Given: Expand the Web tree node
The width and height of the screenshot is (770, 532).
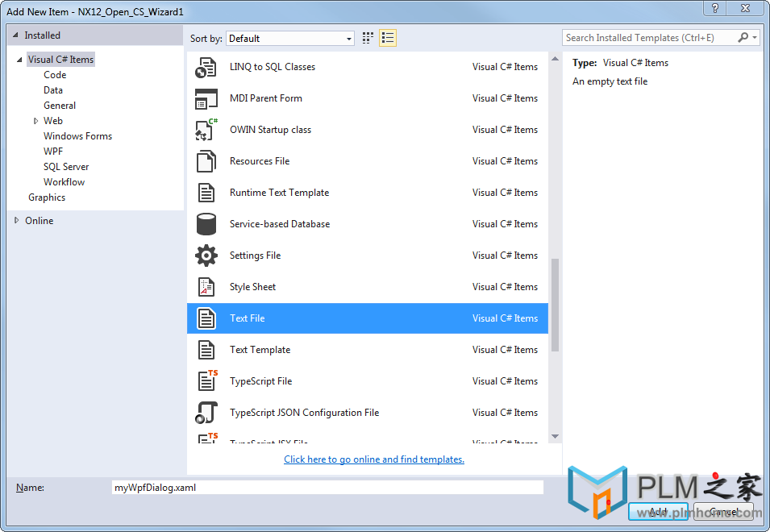Looking at the screenshot, I should pos(35,121).
